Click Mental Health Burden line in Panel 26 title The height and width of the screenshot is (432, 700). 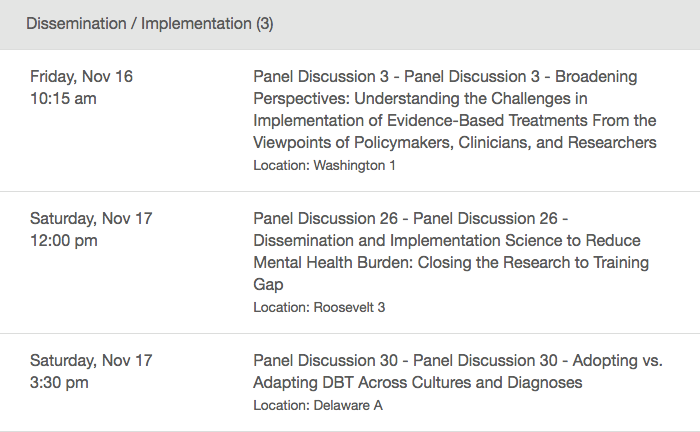pyautogui.click(x=451, y=262)
